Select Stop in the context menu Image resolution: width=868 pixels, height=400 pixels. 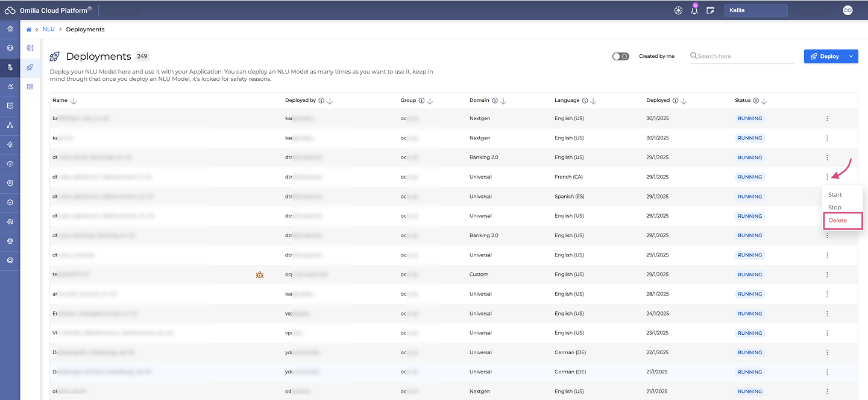pos(835,208)
